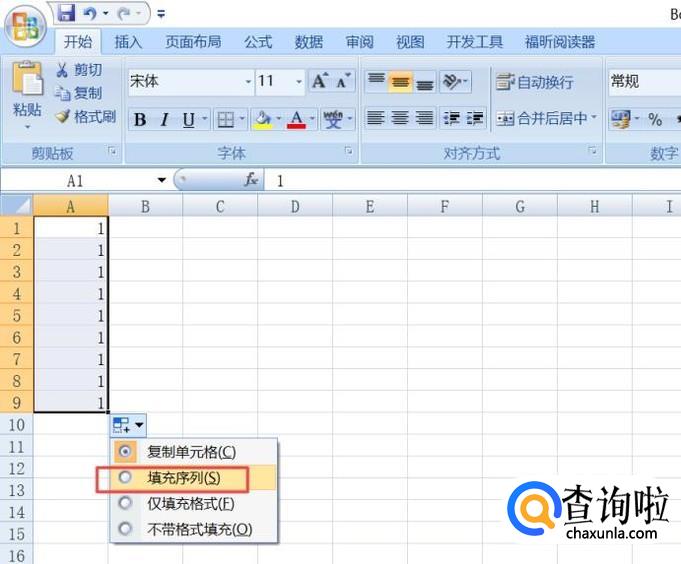
Task: Click the 合并后居中 merge button
Action: [545, 118]
